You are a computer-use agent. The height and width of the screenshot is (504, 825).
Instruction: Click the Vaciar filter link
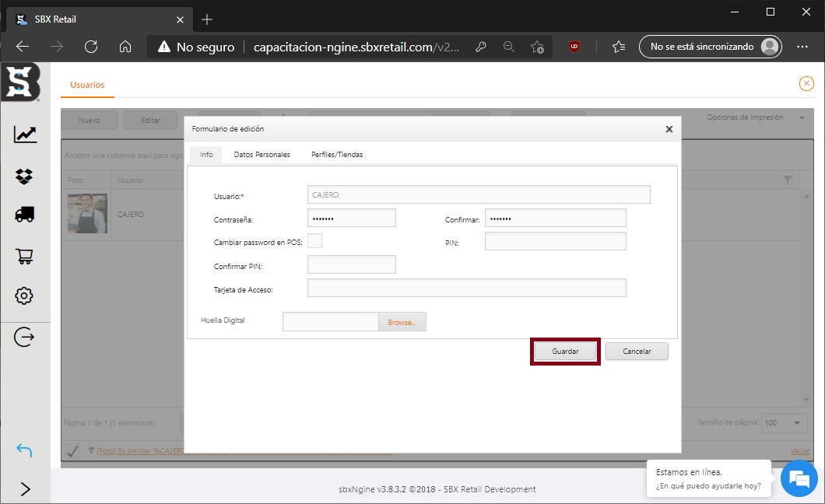tap(800, 451)
